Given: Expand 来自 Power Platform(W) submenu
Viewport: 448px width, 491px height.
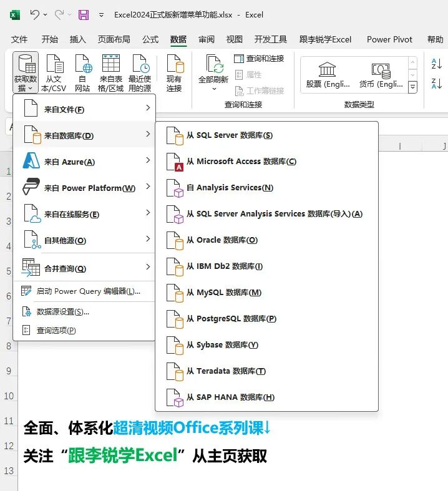Looking at the screenshot, I should (x=84, y=187).
